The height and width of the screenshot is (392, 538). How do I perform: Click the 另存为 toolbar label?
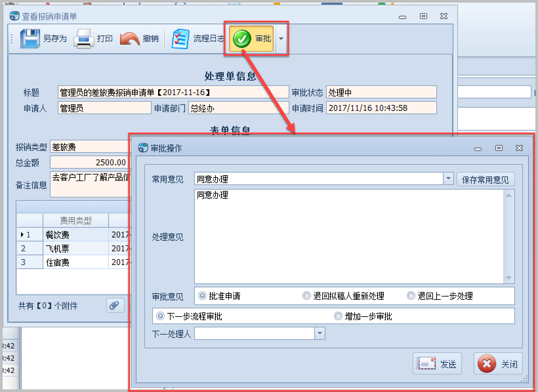(x=55, y=39)
